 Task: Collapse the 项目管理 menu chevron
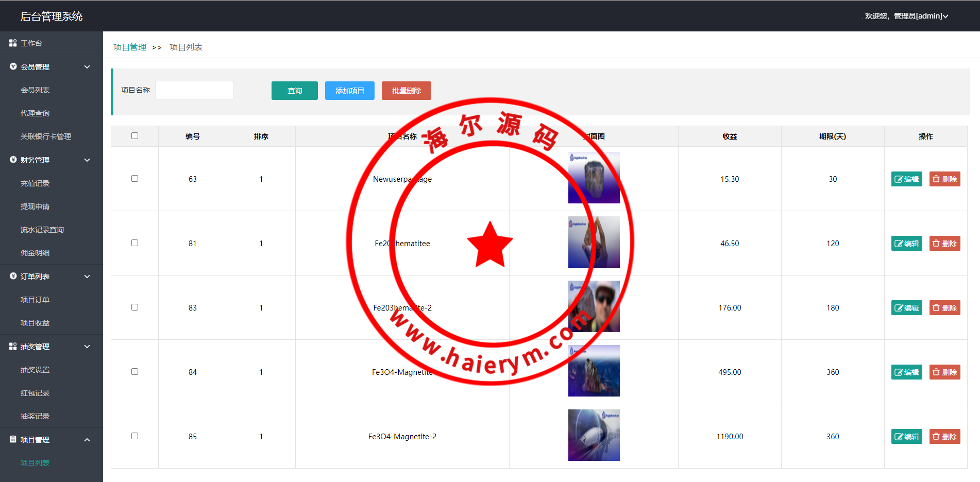[x=87, y=440]
